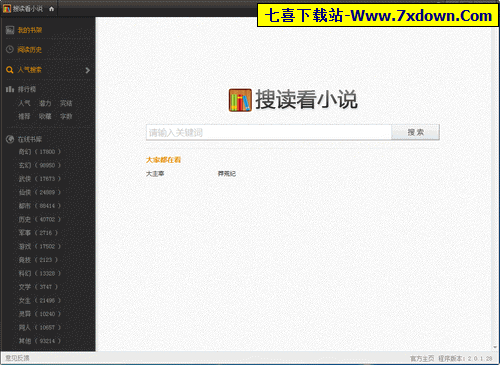
Task: Browse the 同人 category in library
Action: coord(40,328)
